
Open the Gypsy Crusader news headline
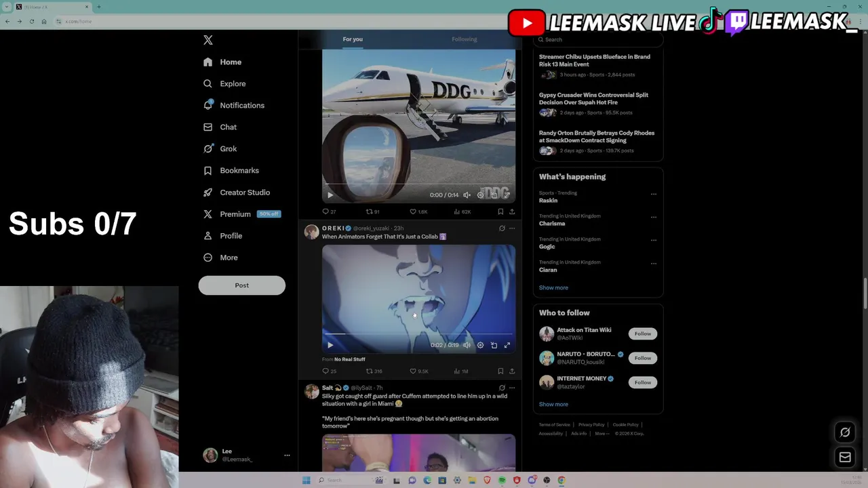(593, 99)
